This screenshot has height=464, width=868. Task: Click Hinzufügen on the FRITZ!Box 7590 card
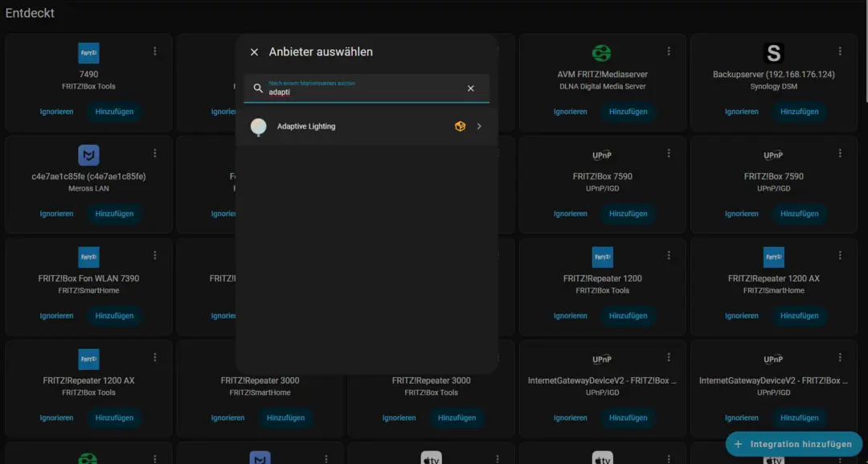[x=628, y=214]
